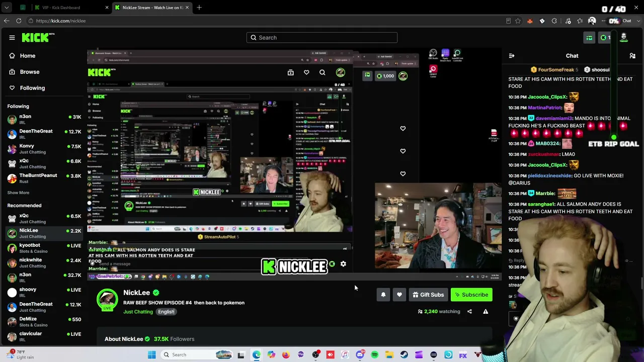Expand Following list with Show more
This screenshot has width=644, height=362.
pyautogui.click(x=18, y=193)
